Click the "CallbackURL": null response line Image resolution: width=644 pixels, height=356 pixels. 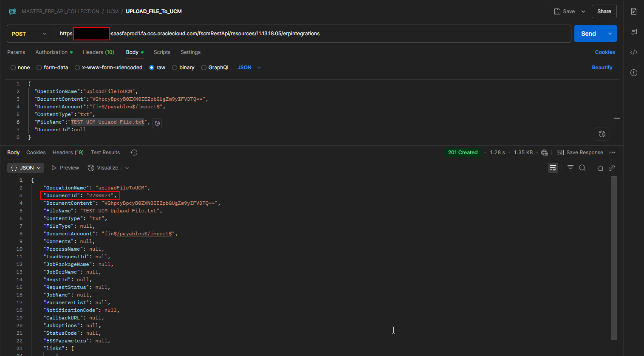pos(73,318)
